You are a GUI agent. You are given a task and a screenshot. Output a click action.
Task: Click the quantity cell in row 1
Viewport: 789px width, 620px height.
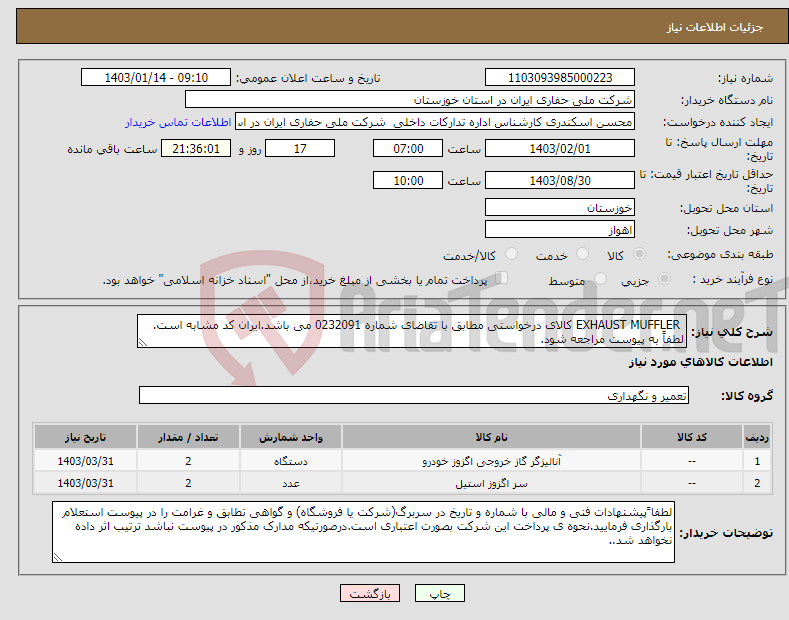pyautogui.click(x=188, y=461)
